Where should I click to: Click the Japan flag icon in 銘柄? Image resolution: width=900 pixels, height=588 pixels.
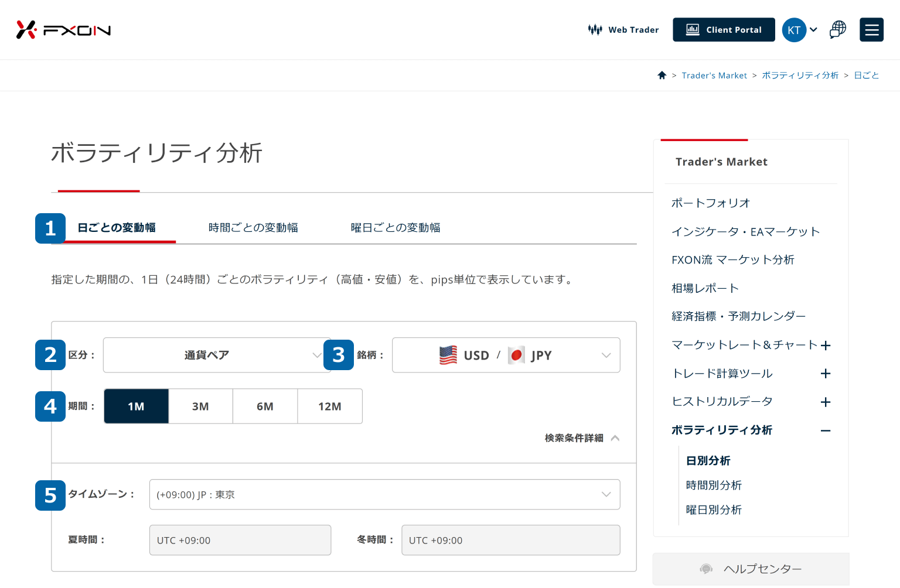coord(516,355)
